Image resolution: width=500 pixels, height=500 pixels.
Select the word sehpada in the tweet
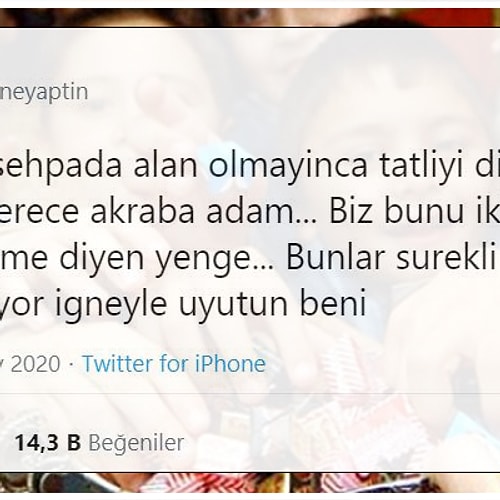click(60, 166)
